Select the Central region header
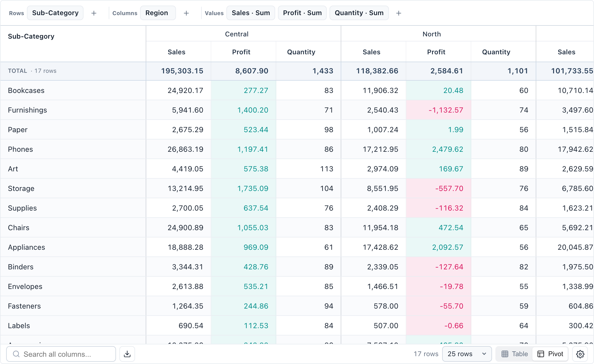The width and height of the screenshot is (594, 364). (x=237, y=34)
